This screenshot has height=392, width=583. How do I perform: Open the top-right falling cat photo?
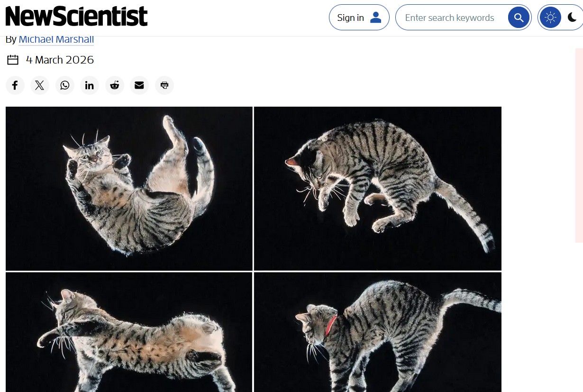pyautogui.click(x=378, y=188)
